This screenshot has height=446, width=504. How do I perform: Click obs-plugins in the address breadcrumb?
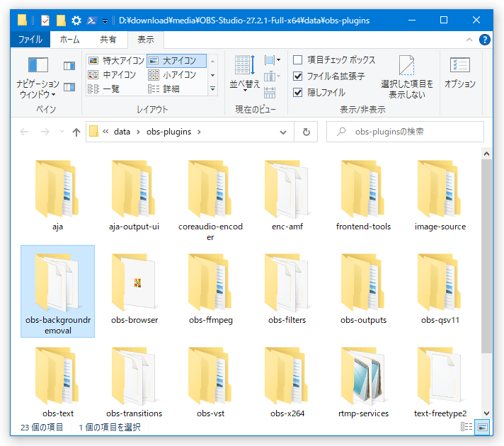click(x=168, y=132)
